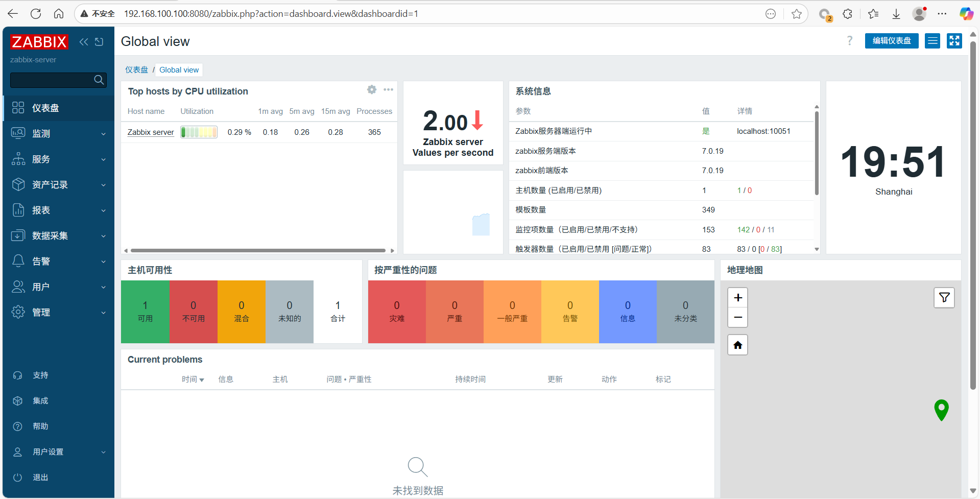980x499 pixels.
Task: Open the dashboard actions hamburger menu
Action: click(x=933, y=41)
